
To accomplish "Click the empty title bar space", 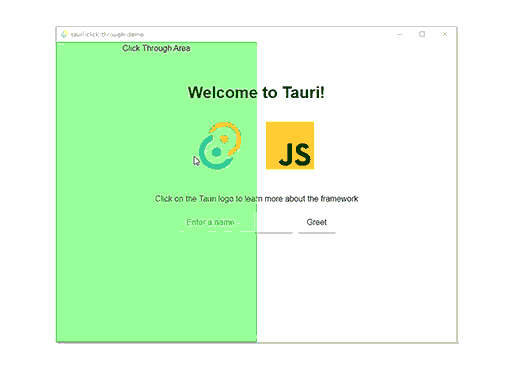I will (x=267, y=34).
